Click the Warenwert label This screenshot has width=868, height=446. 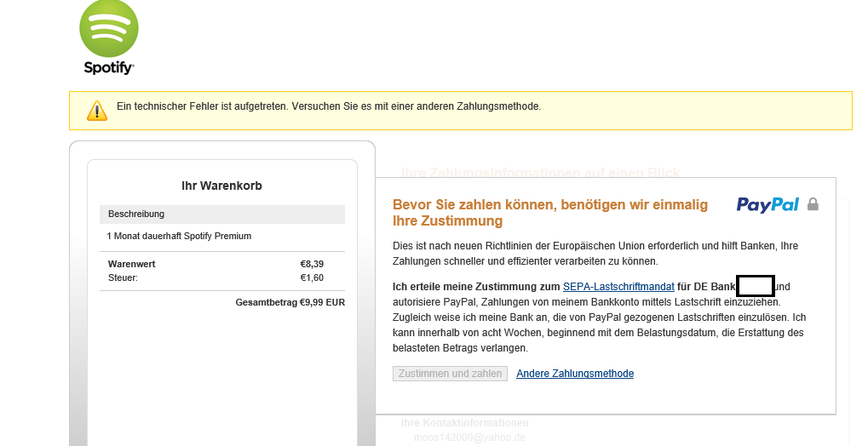coord(132,264)
